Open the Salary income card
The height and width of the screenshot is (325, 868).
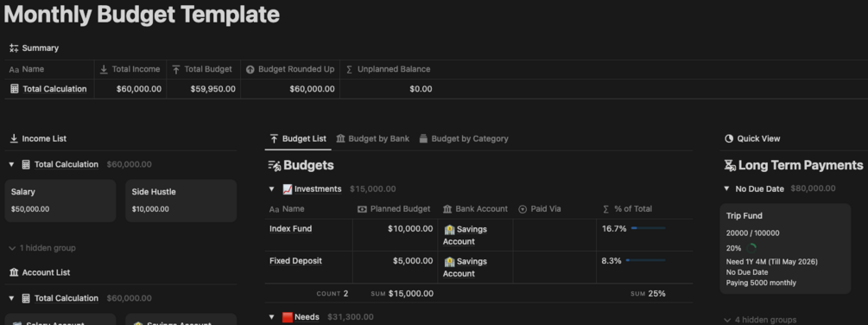tap(60, 201)
